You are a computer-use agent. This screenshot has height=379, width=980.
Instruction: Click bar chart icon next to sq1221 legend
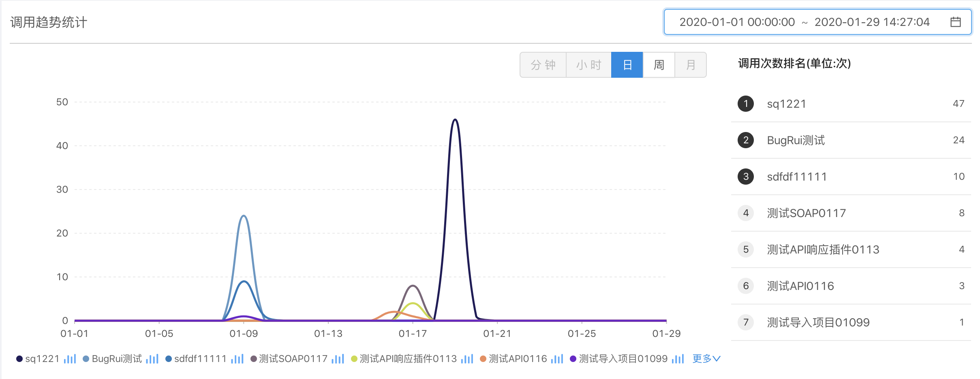click(x=70, y=359)
